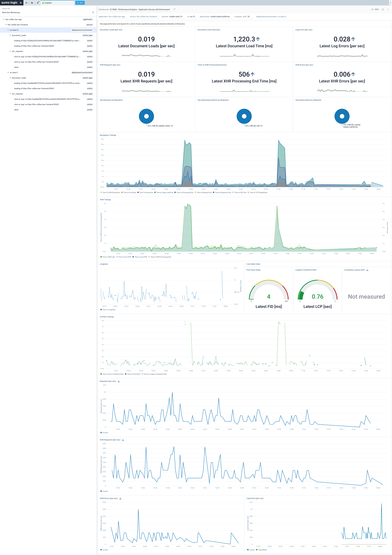Go to the Home icon
This screenshot has width=392, height=555.
pos(26,3)
